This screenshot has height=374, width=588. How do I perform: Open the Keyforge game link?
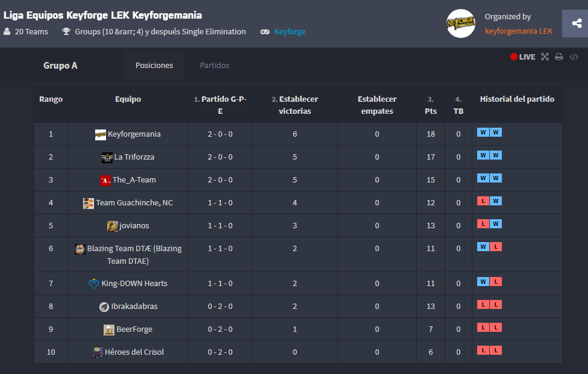(290, 31)
